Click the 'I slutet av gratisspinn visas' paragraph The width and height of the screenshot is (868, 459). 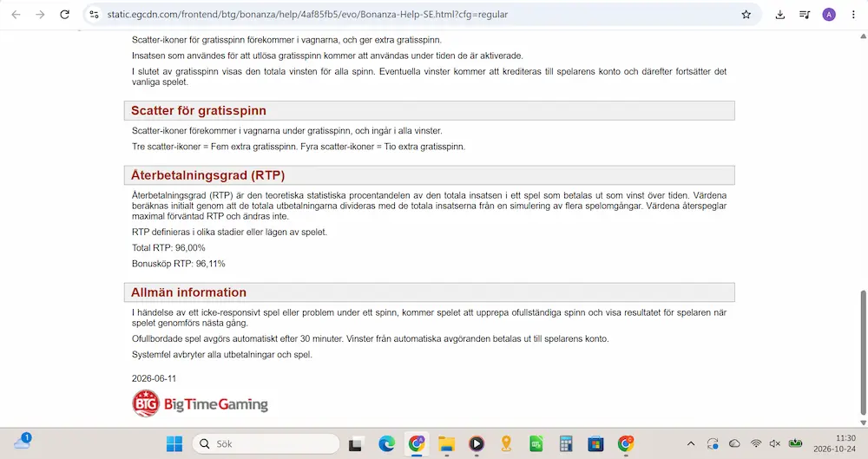(x=429, y=77)
